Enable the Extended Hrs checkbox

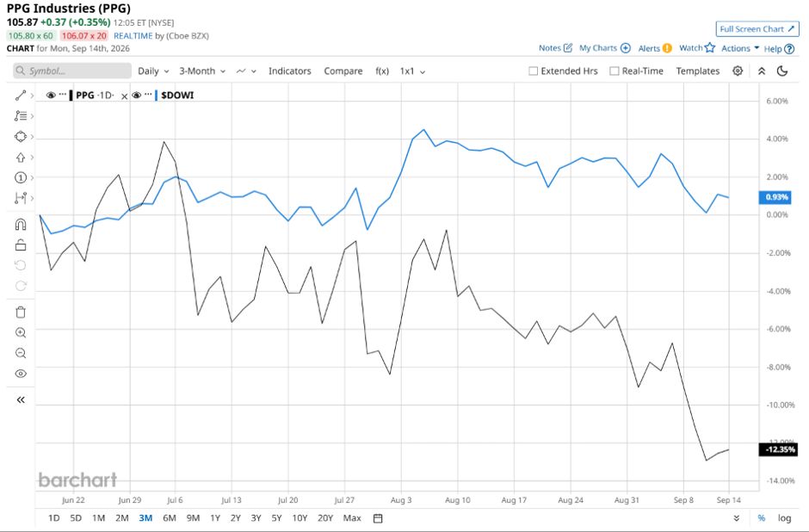(x=534, y=71)
